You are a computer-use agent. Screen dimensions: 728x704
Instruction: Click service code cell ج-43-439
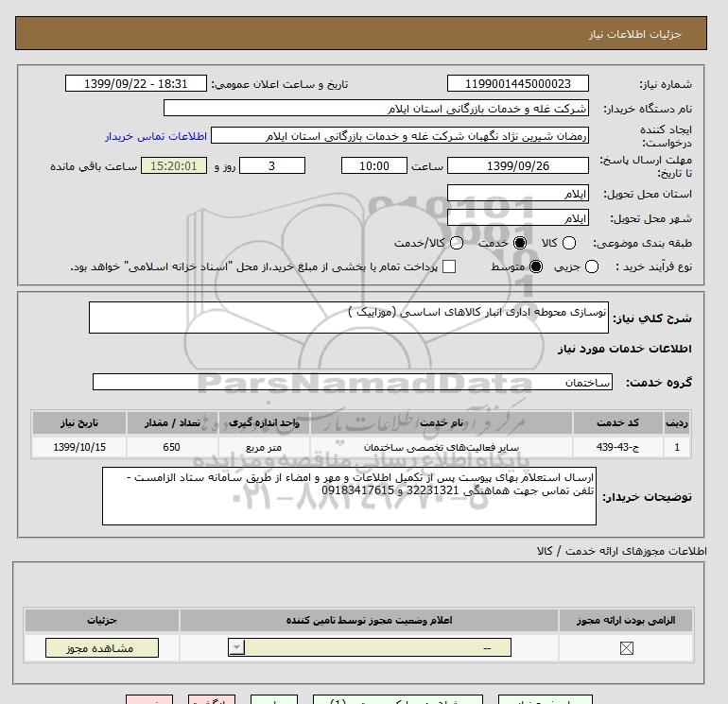pyautogui.click(x=617, y=447)
